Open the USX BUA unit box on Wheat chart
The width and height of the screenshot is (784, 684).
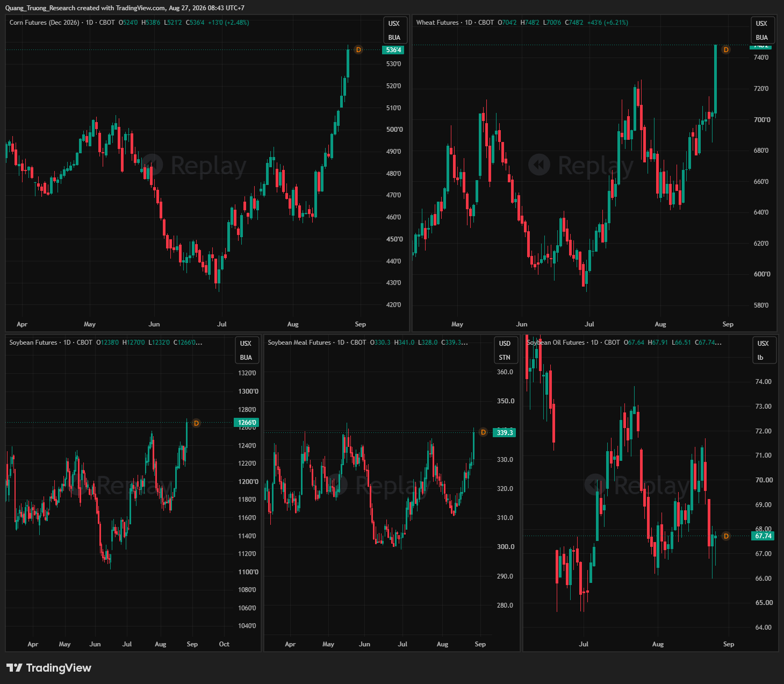click(762, 31)
